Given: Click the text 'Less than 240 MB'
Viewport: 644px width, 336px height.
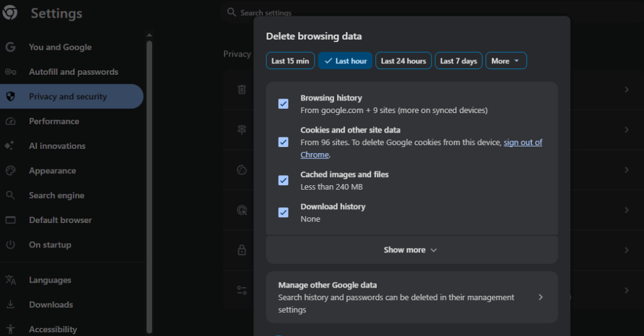Looking at the screenshot, I should tap(331, 187).
